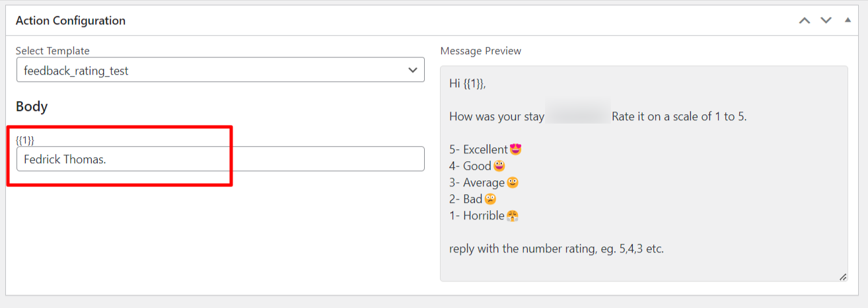
Task: Click the heart-eyes emoji next to Excellent
Action: [516, 149]
